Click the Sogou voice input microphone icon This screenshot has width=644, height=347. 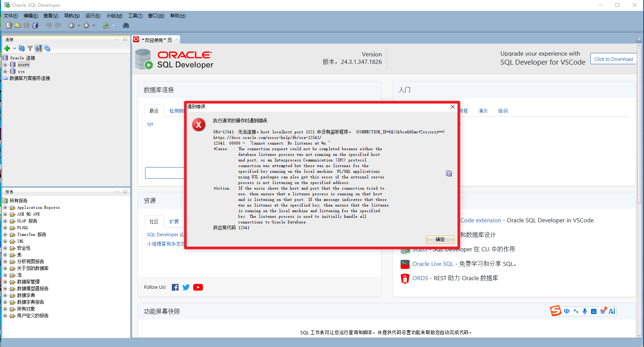click(584, 311)
